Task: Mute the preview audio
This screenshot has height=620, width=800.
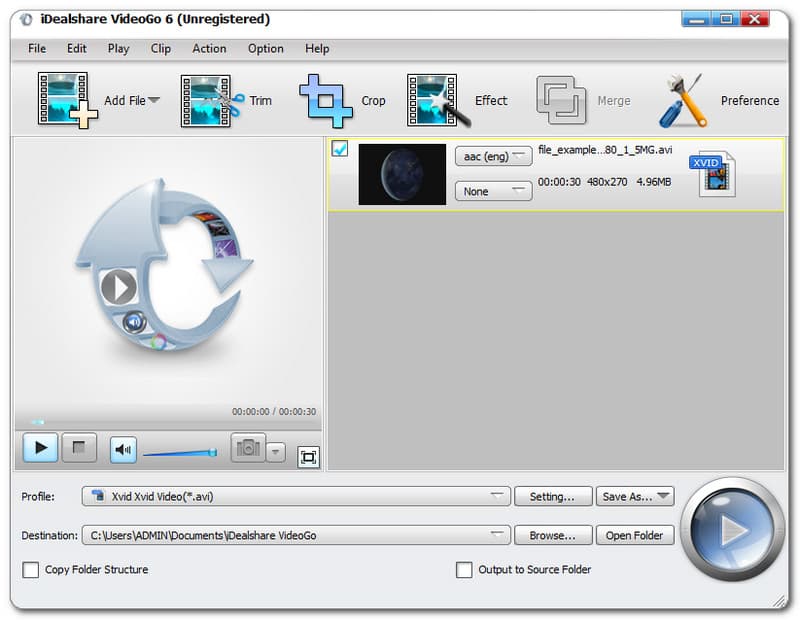Action: [124, 449]
